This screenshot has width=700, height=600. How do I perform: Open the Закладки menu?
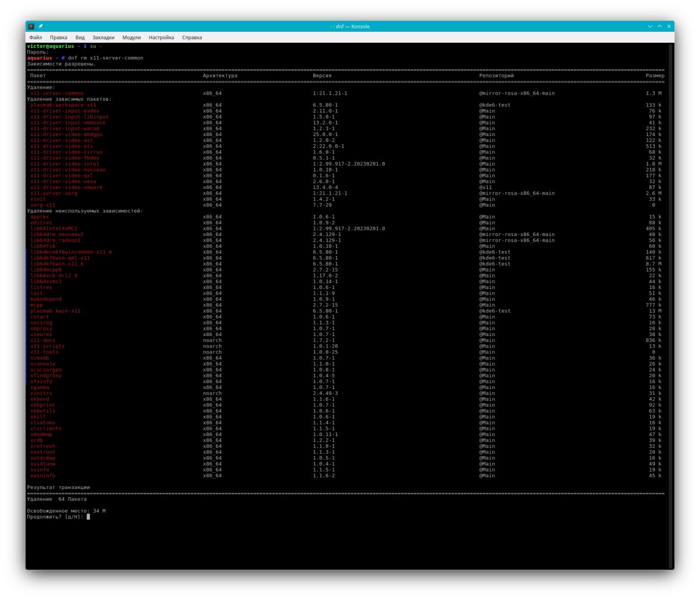tap(103, 38)
